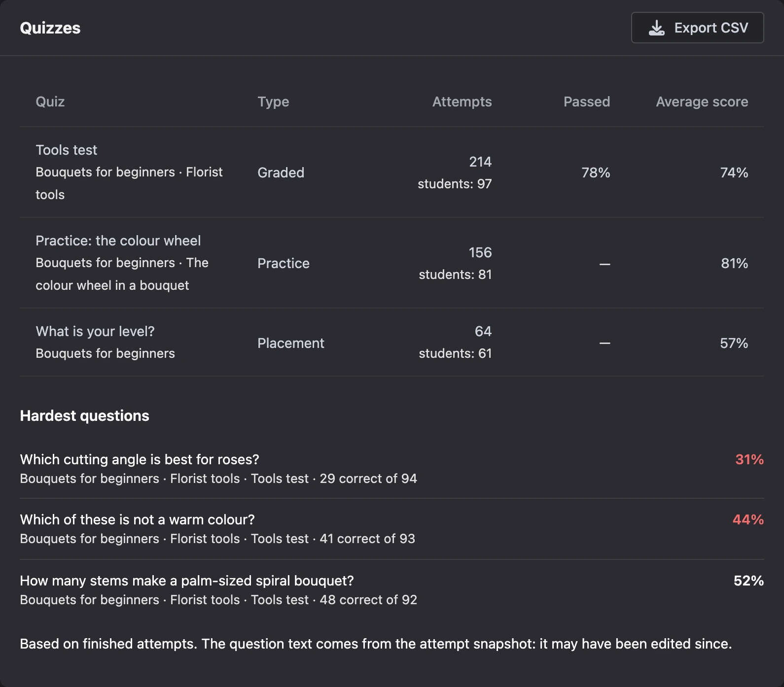Click the Placement type cell

pyautogui.click(x=291, y=343)
